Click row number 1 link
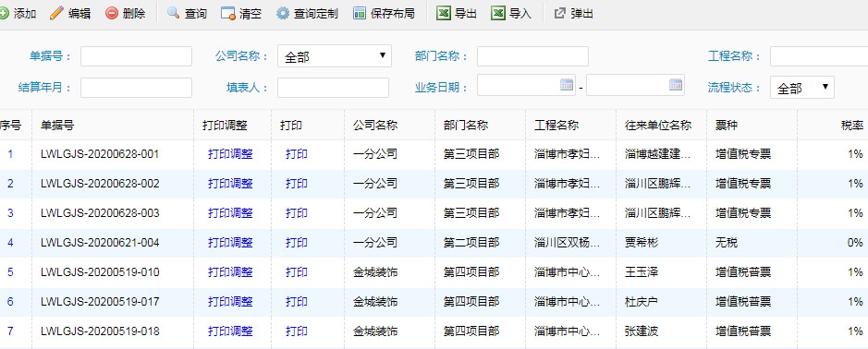Screen dimensions: 868x349 (x=10, y=154)
